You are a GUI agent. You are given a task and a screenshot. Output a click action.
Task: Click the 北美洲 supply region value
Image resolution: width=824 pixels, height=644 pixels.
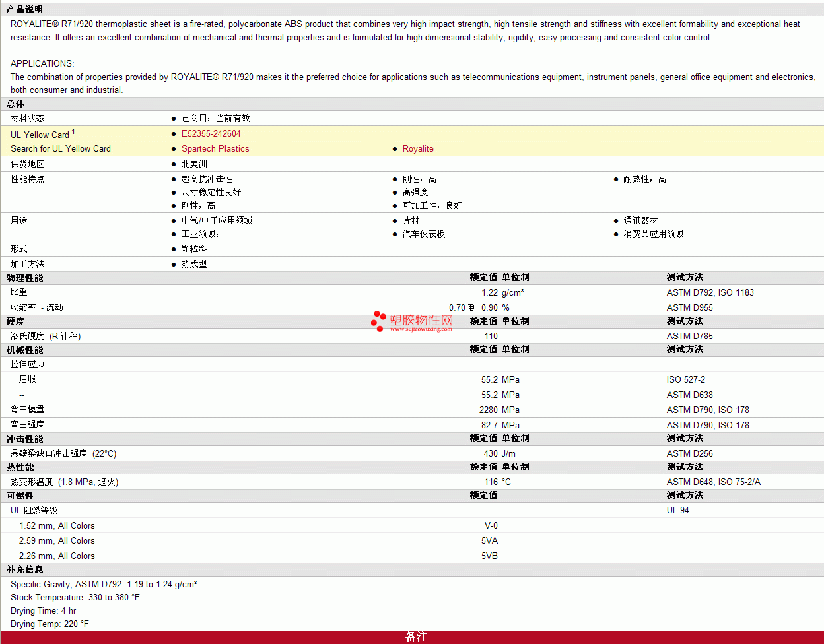(x=194, y=164)
